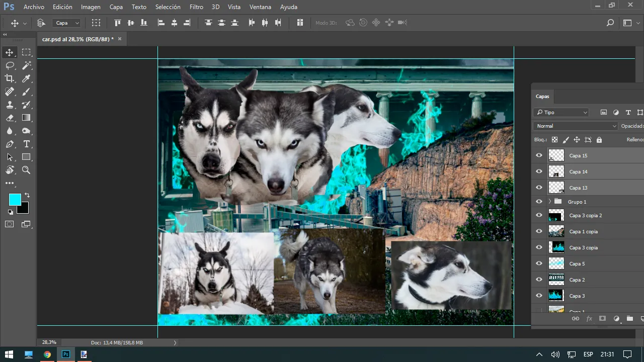
Task: Hide the Grupo 1 group
Action: tap(539, 202)
